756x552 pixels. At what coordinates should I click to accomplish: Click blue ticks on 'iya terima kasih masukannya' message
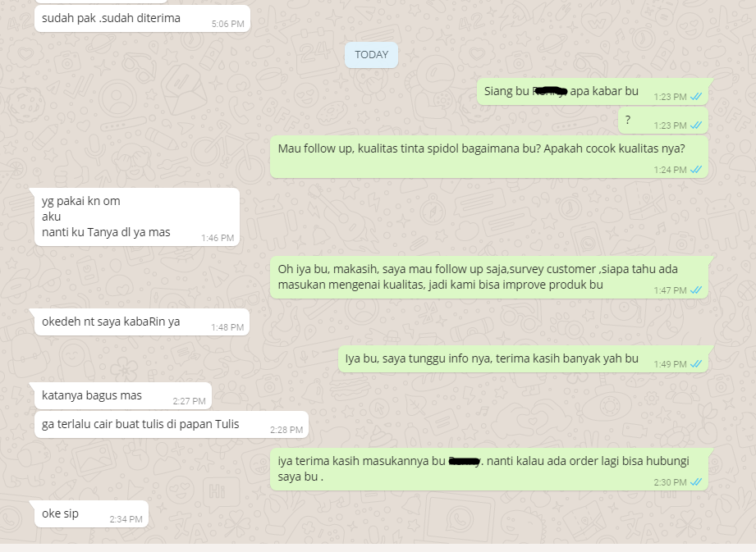tap(696, 482)
